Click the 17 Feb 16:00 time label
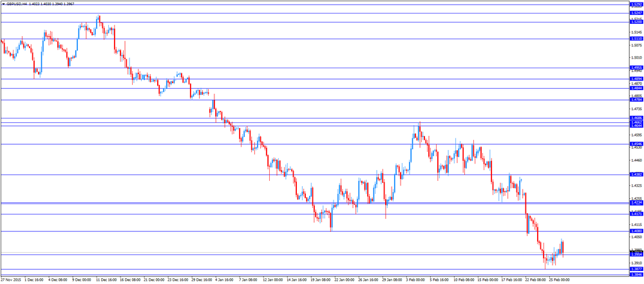Viewport: 644px width, 284px height. (x=512, y=280)
